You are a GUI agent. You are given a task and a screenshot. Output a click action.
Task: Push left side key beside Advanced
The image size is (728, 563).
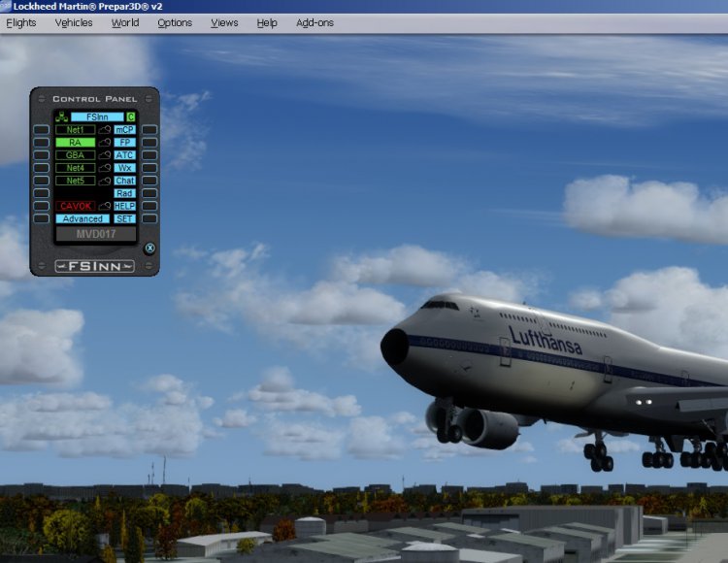pyautogui.click(x=42, y=218)
